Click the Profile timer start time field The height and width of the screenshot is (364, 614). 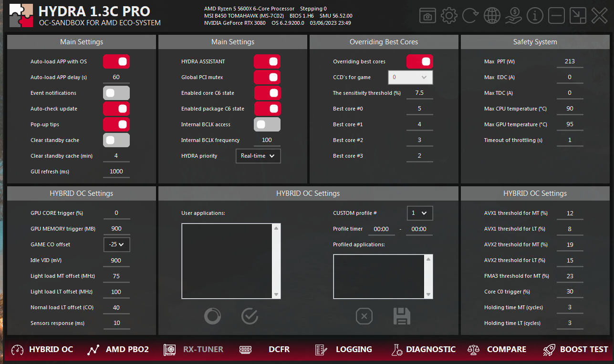click(x=382, y=229)
